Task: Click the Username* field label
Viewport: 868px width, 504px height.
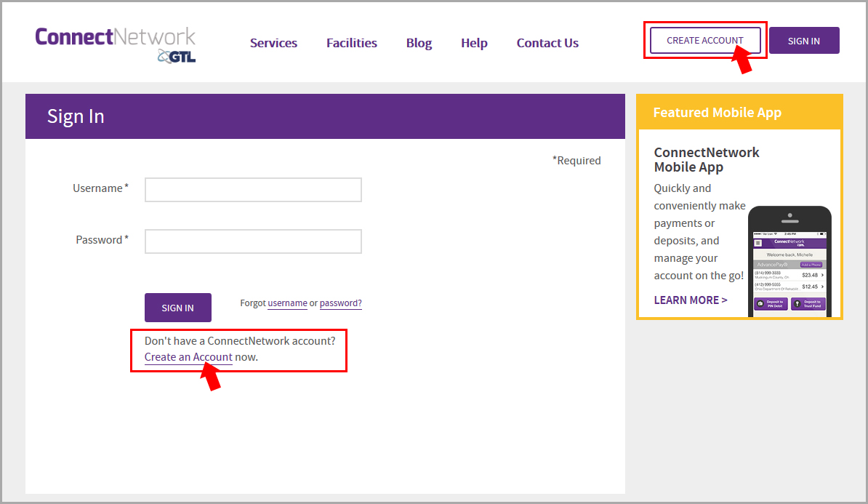Action: (x=101, y=188)
